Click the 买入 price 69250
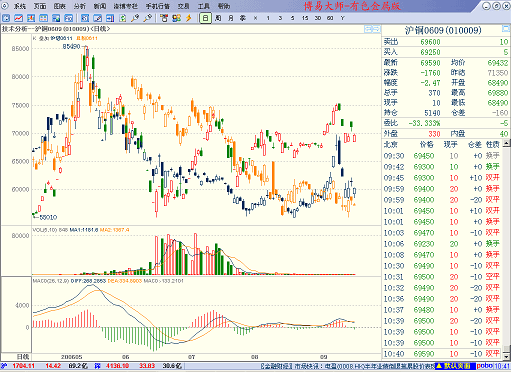Viewport: 511px width, 372px height. pyautogui.click(x=430, y=52)
